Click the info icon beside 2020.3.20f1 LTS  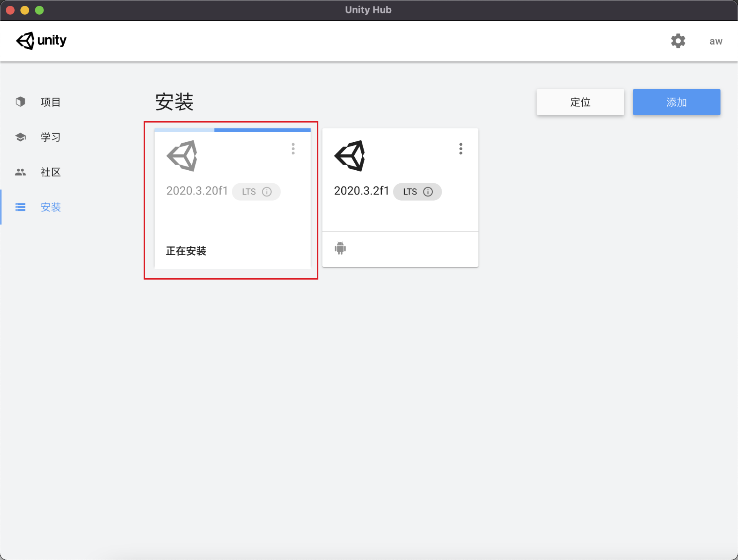pos(267,192)
